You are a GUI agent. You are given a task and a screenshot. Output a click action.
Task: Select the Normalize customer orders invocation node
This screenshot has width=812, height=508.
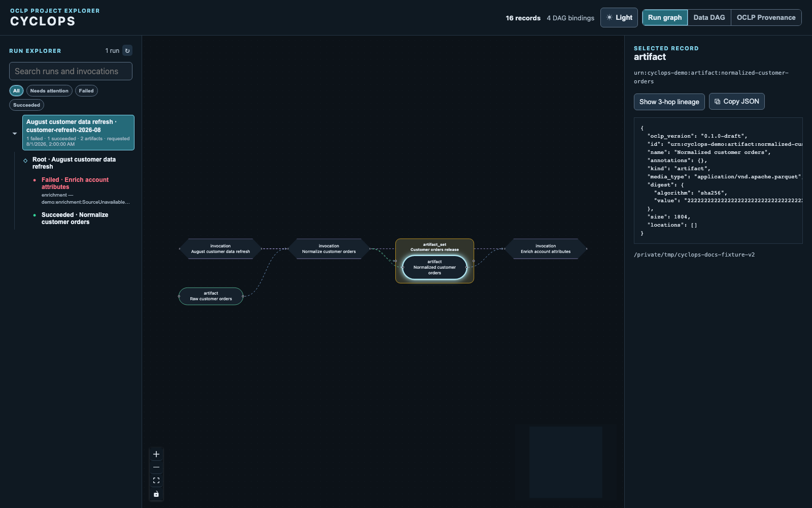(329, 249)
